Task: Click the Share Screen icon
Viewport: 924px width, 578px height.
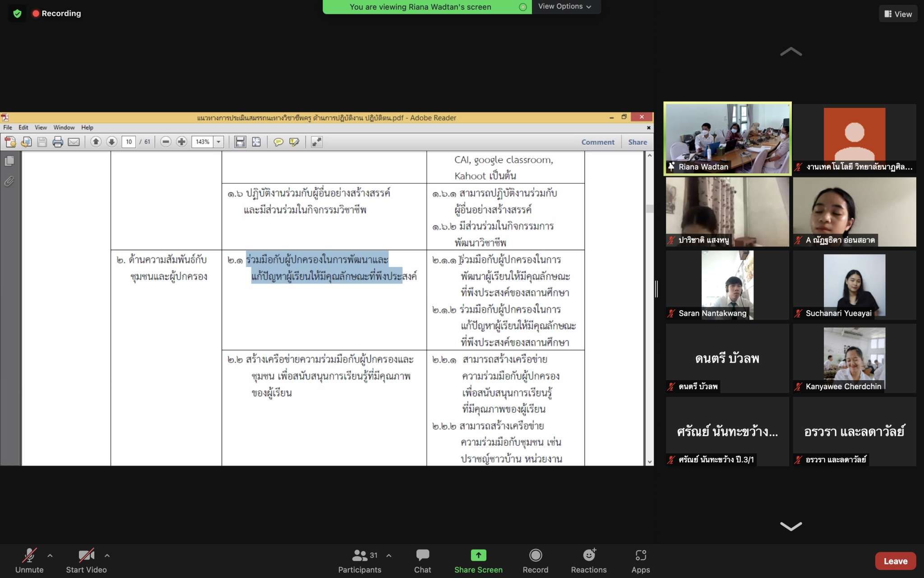Action: [478, 555]
